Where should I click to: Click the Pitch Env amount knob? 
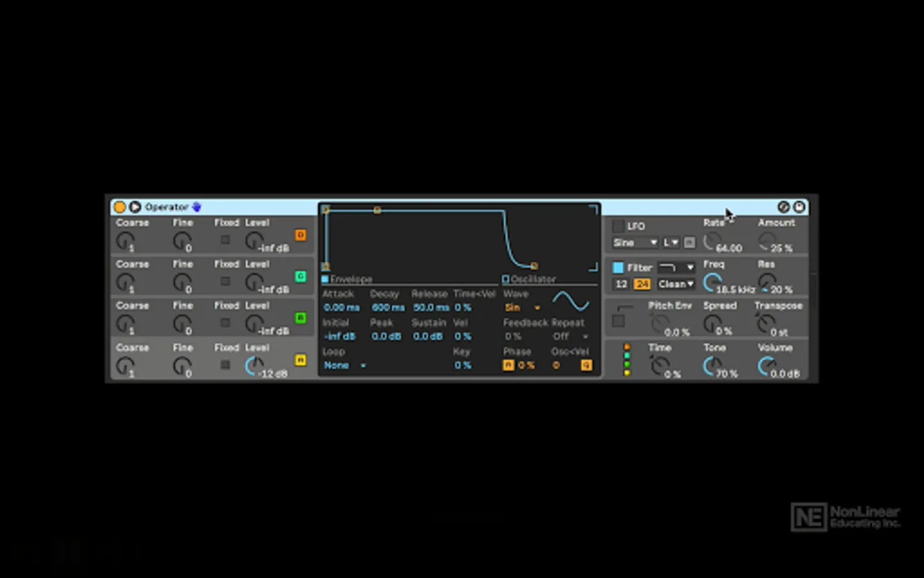[x=660, y=324]
